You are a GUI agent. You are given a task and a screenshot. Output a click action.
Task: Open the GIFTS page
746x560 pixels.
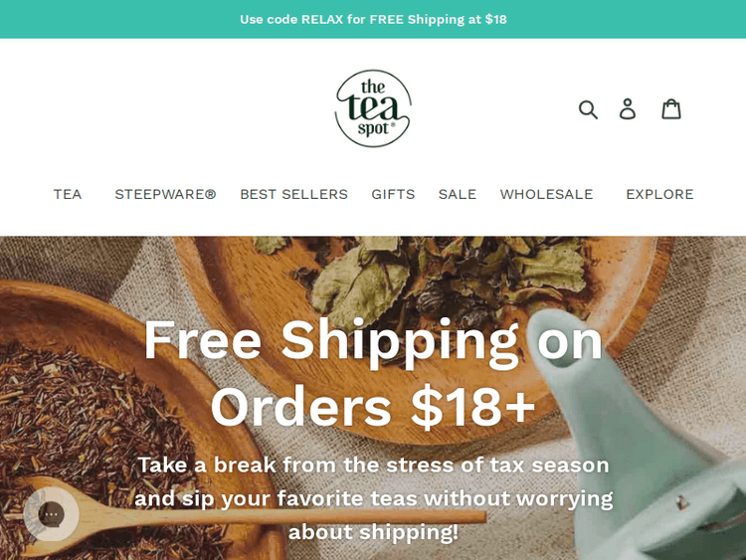click(393, 194)
